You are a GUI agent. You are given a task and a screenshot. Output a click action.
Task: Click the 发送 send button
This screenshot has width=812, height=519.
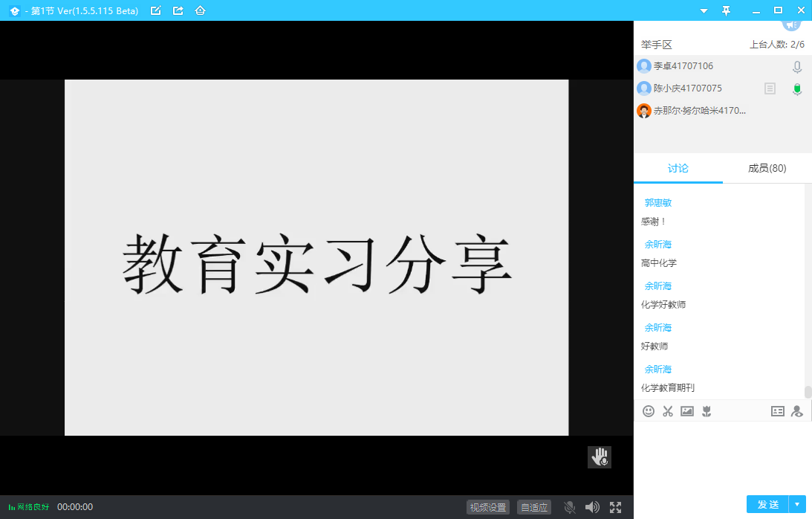767,504
